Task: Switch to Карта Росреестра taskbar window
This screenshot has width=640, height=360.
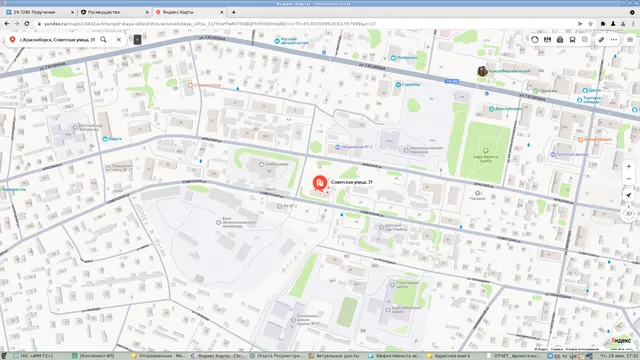Action: coord(277,356)
